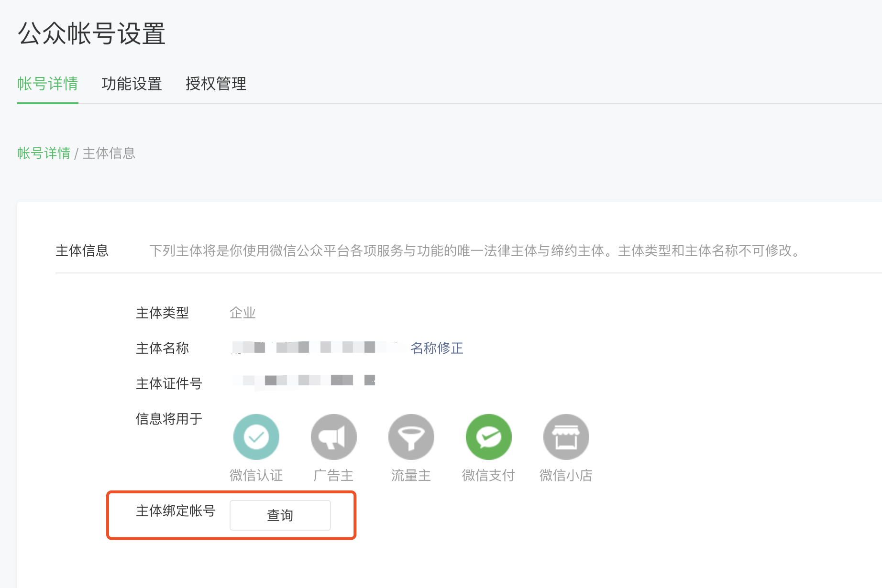This screenshot has height=588, width=882.
Task: Click the 微信支付 green icon
Action: click(489, 437)
